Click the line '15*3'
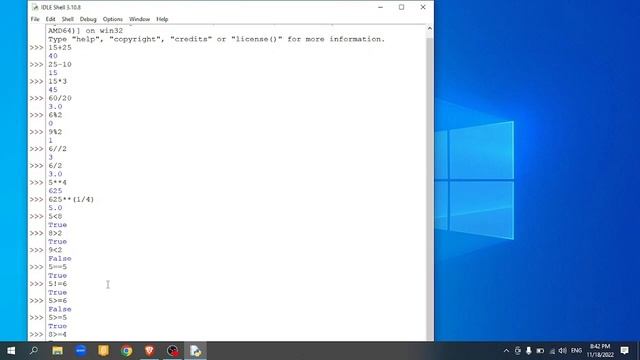The height and width of the screenshot is (360, 640). coord(58,81)
